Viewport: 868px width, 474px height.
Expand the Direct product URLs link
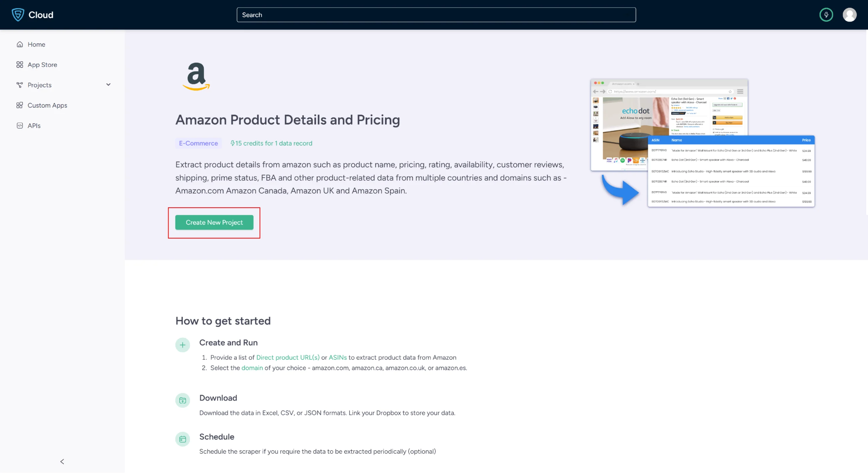click(x=288, y=357)
